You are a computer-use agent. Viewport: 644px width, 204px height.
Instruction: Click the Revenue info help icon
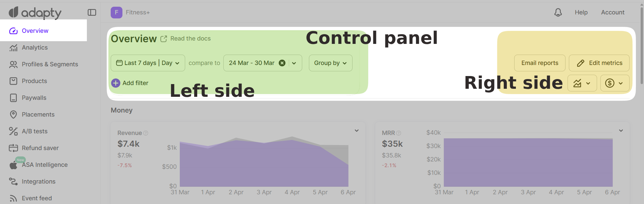click(146, 133)
